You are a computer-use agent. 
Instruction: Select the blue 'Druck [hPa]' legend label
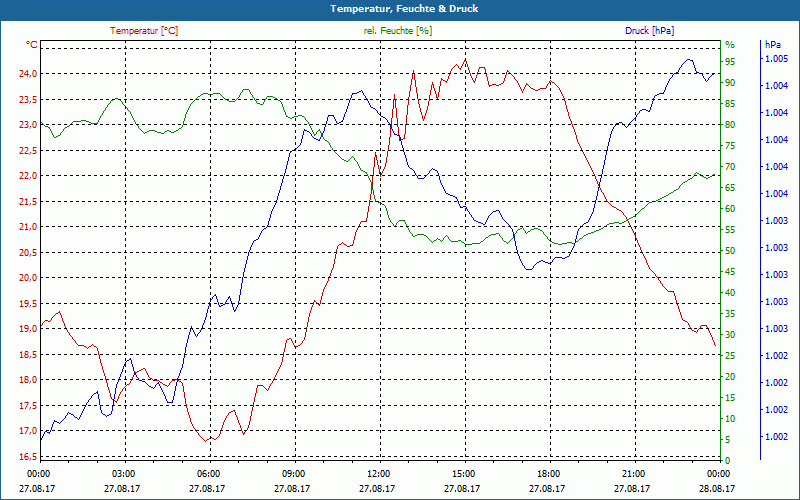pos(649,31)
